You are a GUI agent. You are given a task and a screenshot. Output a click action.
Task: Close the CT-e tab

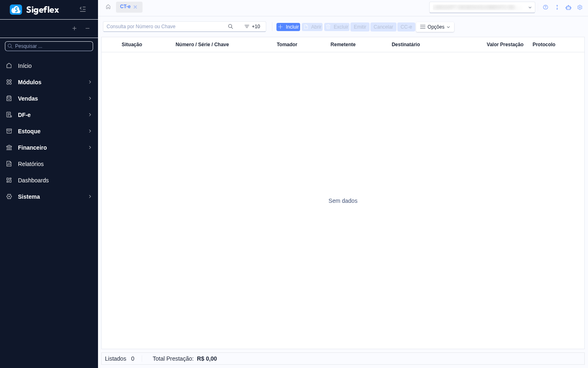point(135,7)
